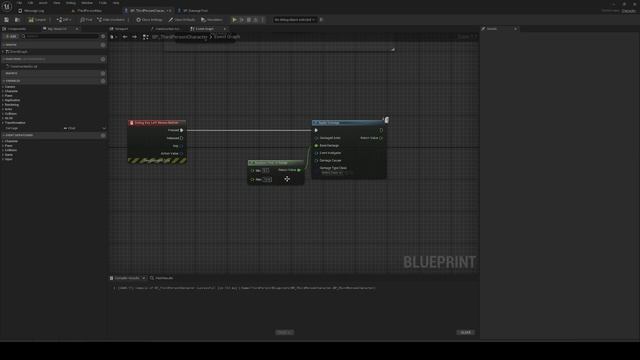Focus the My Blueprint search field

click(x=60, y=36)
